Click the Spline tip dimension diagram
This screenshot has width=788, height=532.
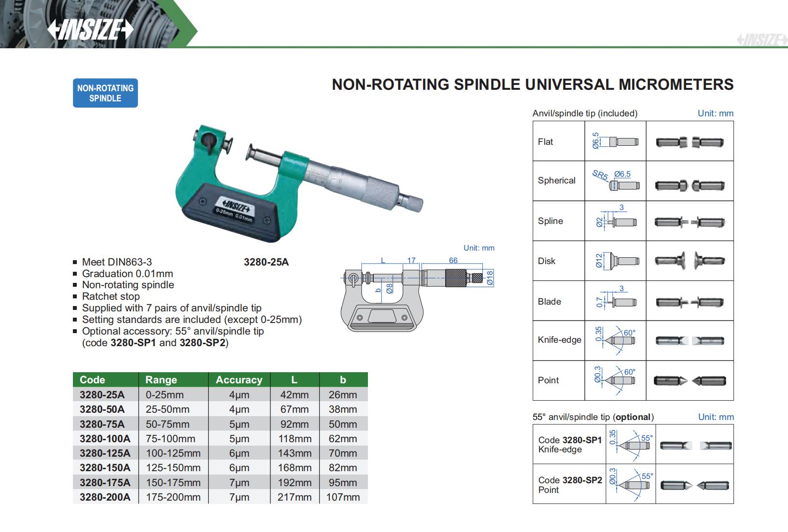(615, 221)
